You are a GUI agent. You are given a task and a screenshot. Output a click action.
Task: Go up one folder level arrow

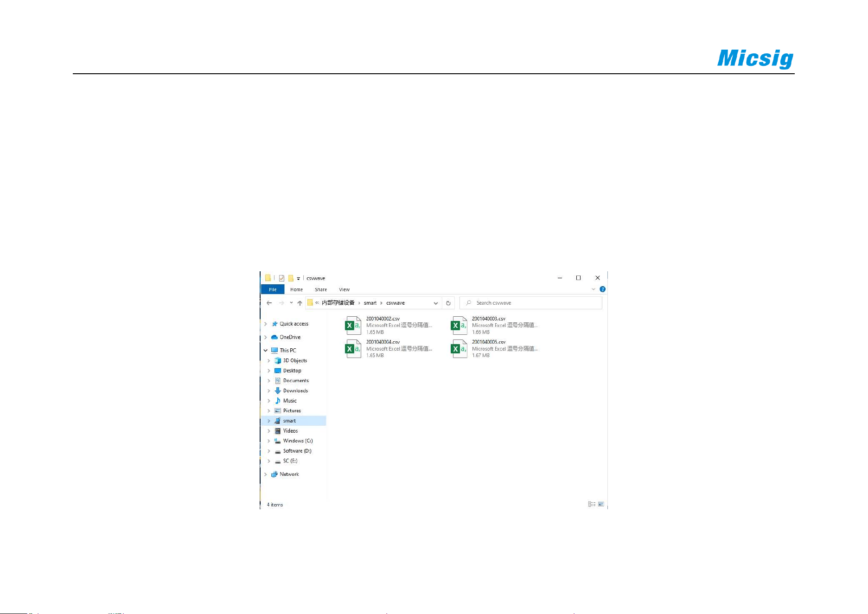(x=300, y=303)
